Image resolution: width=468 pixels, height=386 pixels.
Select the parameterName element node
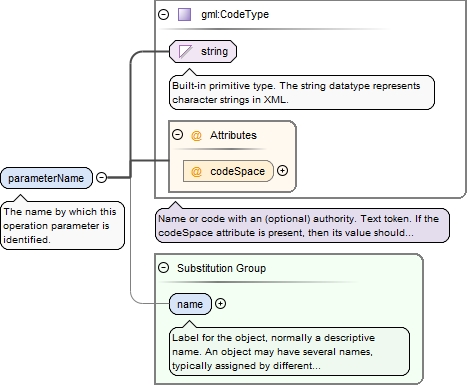tap(46, 178)
